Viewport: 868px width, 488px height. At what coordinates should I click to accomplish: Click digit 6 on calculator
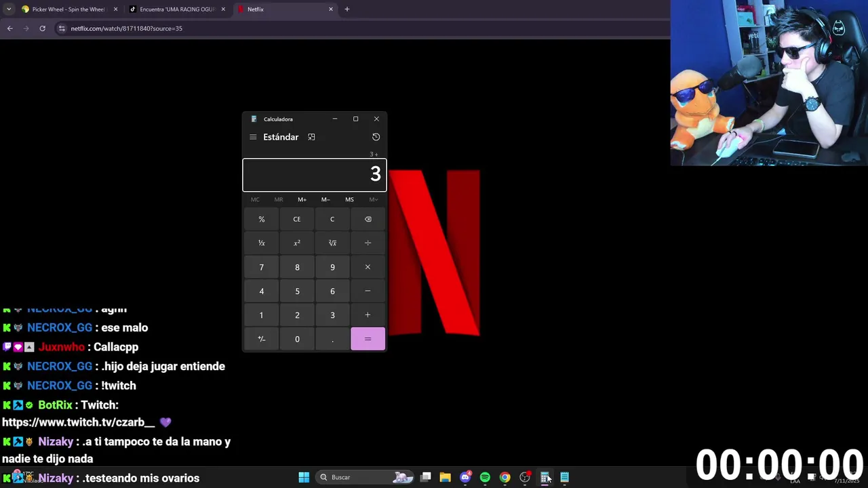pos(332,291)
